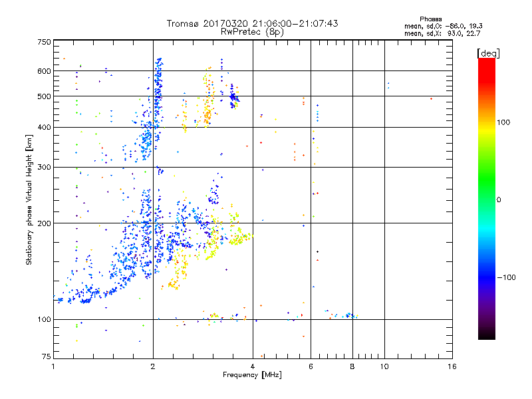Screen dimensions: 532x399
Task: Click the y-axis tick label '750'
Action: click(x=44, y=42)
